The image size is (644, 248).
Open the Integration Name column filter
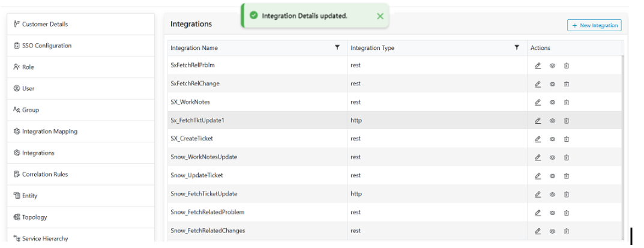337,47
